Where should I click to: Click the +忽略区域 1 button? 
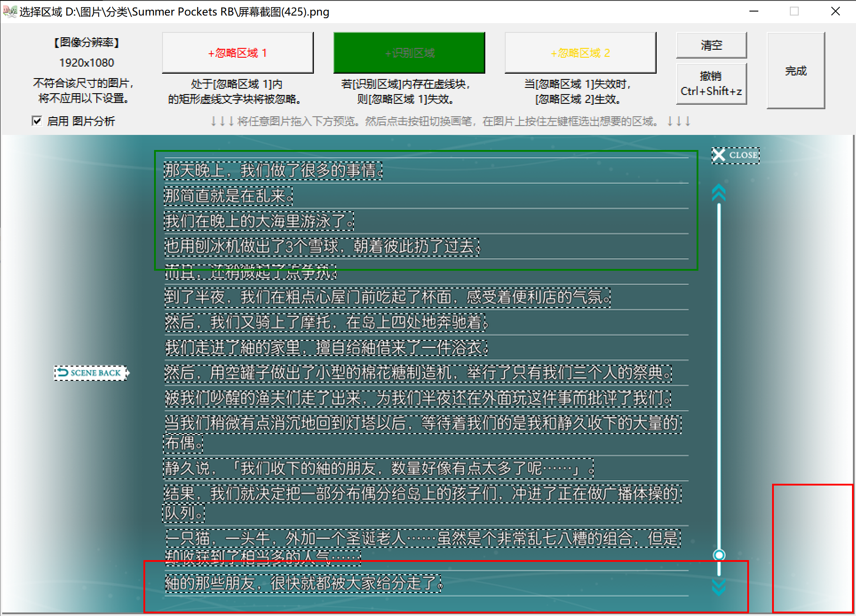[x=238, y=53]
